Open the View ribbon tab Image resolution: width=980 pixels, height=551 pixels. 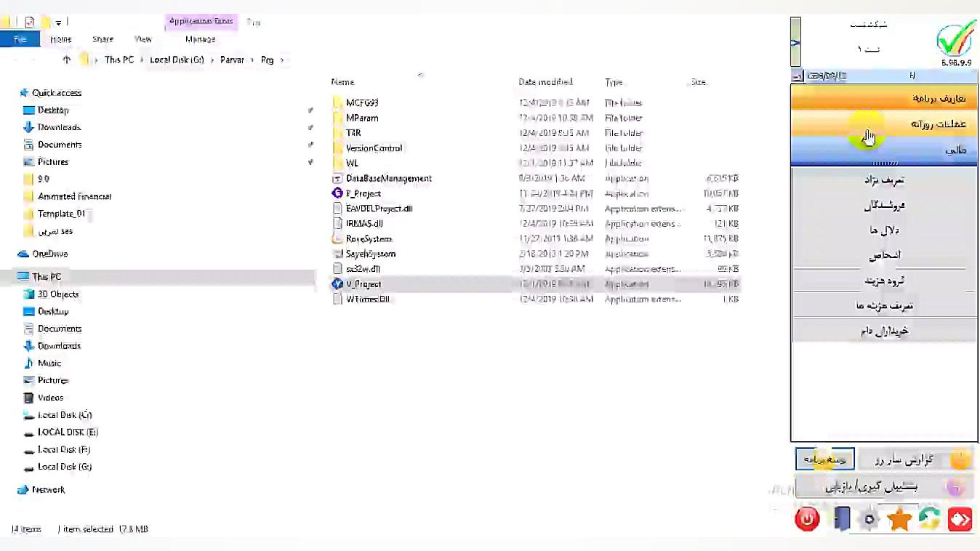coord(143,39)
